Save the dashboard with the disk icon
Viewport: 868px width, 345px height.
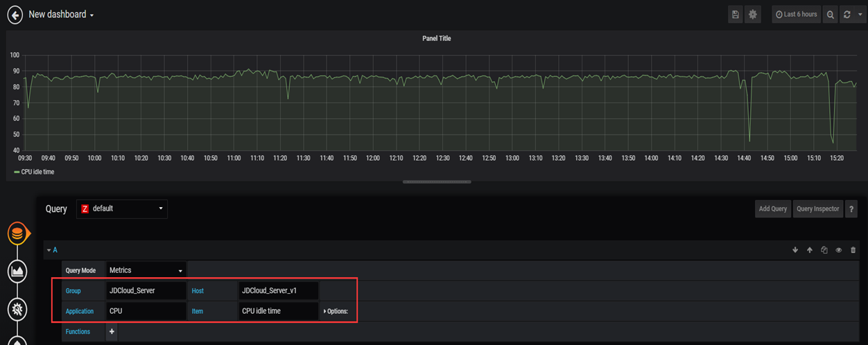736,15
